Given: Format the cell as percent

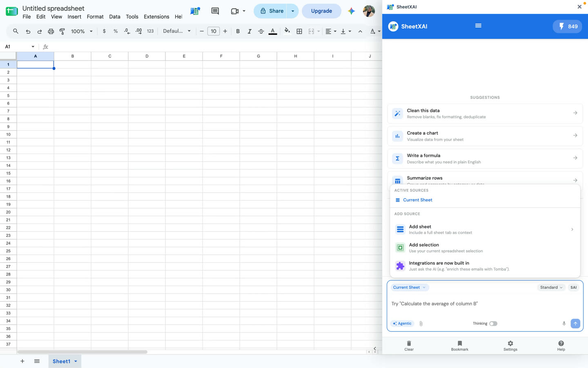Looking at the screenshot, I should click(116, 31).
